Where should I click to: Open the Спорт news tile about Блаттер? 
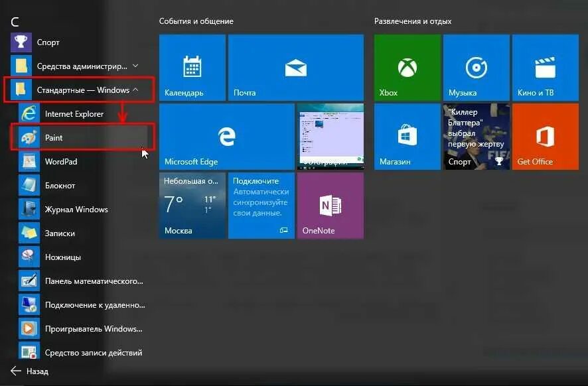coord(477,137)
